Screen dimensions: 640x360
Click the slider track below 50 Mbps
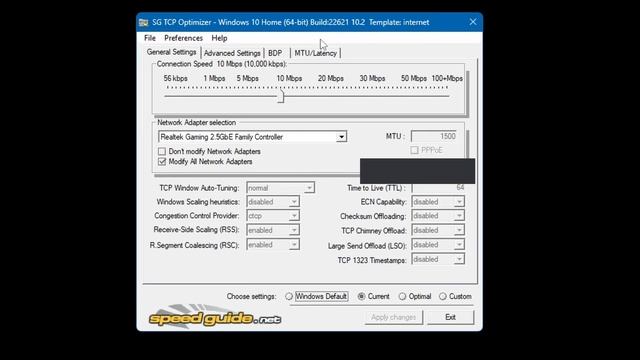click(413, 96)
